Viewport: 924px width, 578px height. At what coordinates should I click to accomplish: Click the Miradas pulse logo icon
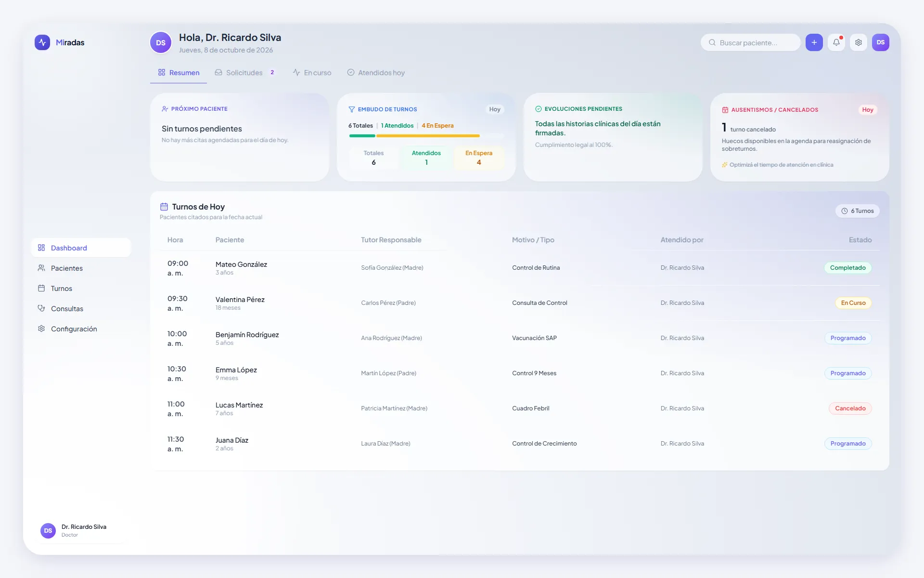(42, 42)
